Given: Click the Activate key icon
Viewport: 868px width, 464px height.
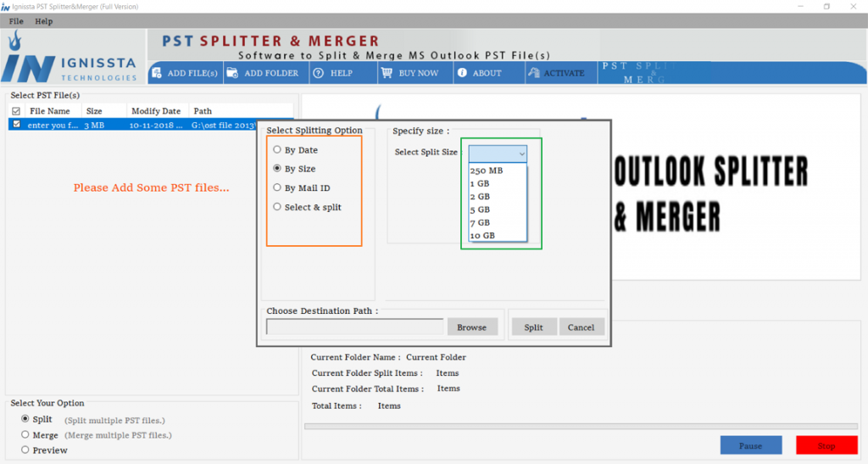Looking at the screenshot, I should (533, 73).
